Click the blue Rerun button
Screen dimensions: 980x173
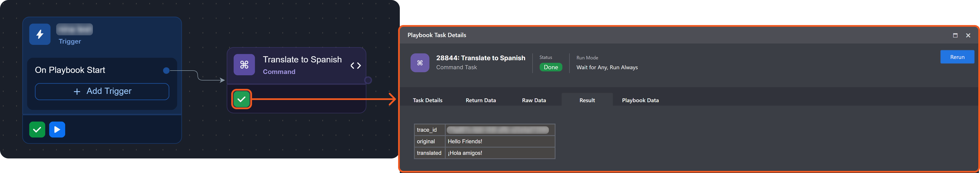click(x=957, y=57)
